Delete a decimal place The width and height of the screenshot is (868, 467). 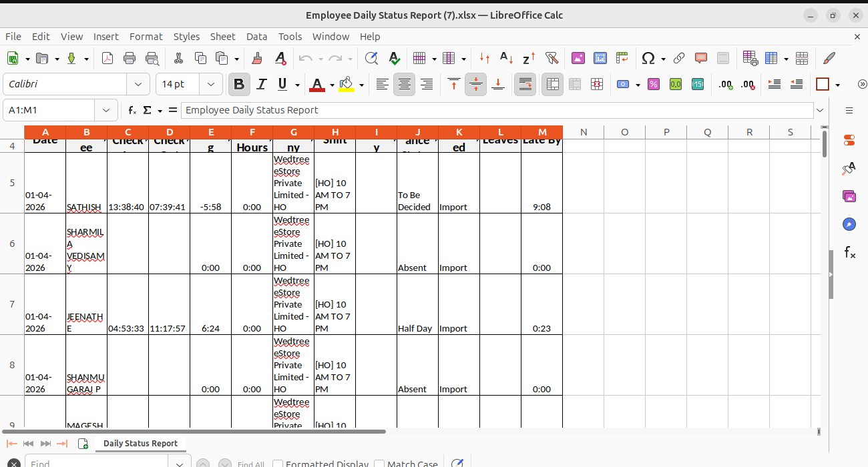748,84
